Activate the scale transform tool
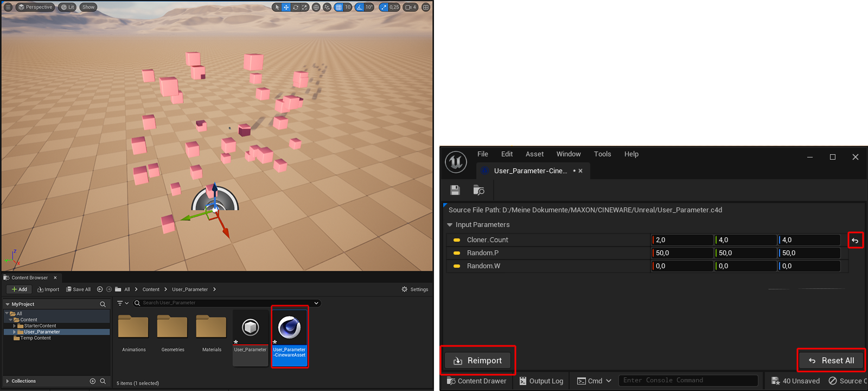The width and height of the screenshot is (868, 391). coord(305,7)
